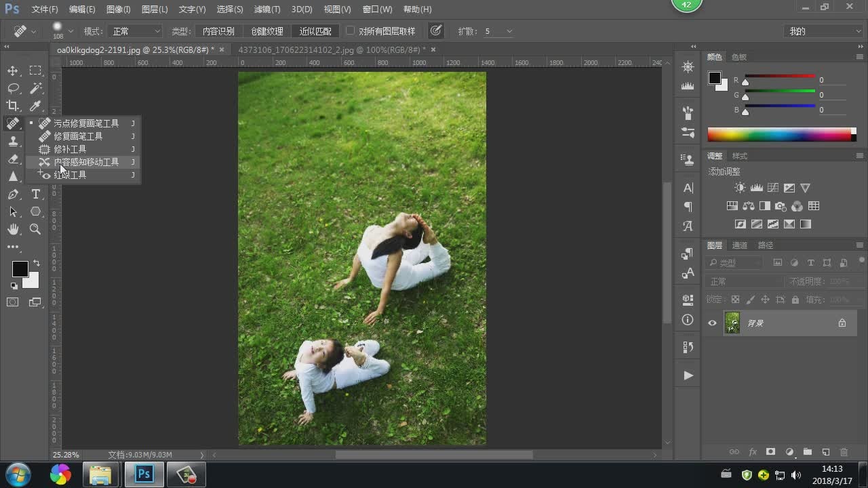The width and height of the screenshot is (868, 488).
Task: Select the Move tool
Action: (x=13, y=71)
